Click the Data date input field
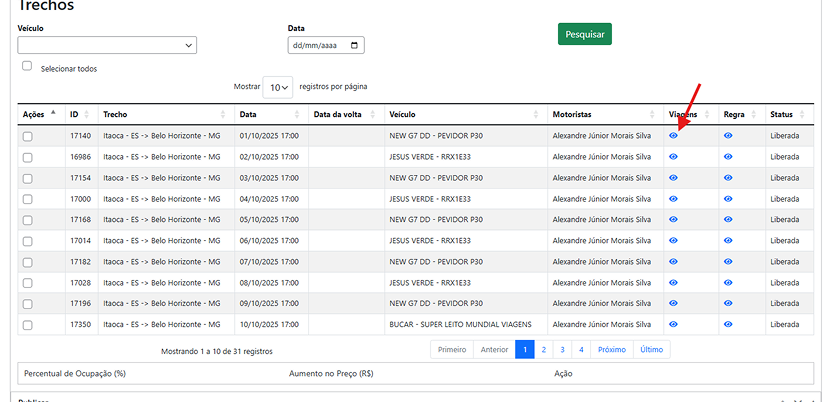 pyautogui.click(x=315, y=45)
